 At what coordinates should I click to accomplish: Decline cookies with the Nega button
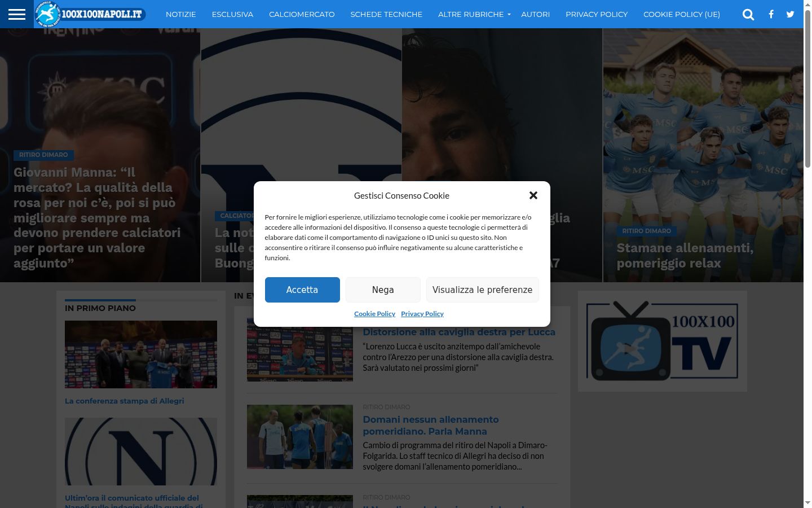click(x=383, y=290)
